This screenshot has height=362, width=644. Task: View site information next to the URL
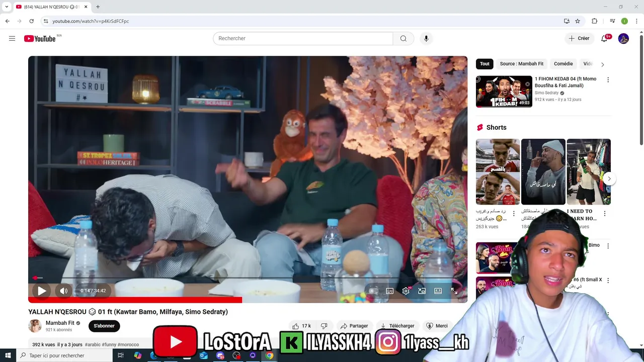46,21
